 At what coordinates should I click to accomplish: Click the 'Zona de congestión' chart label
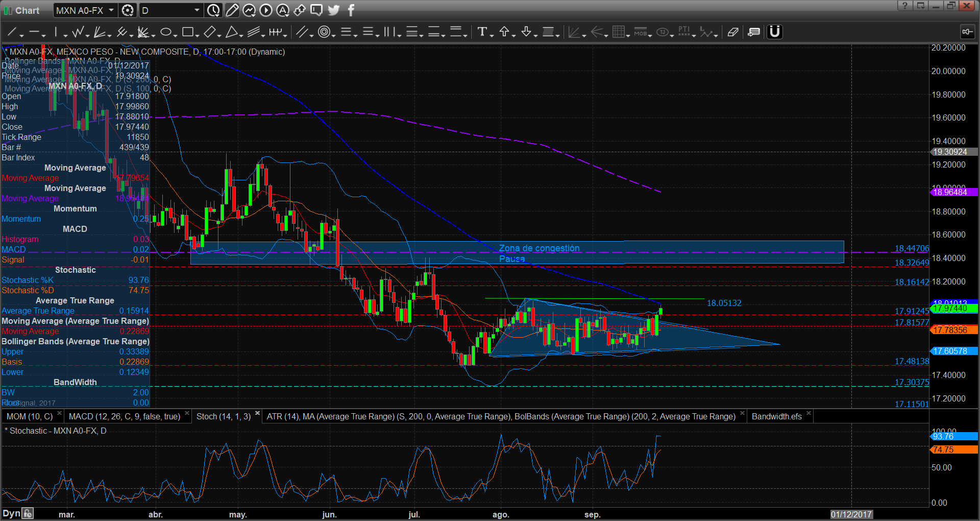pos(539,248)
